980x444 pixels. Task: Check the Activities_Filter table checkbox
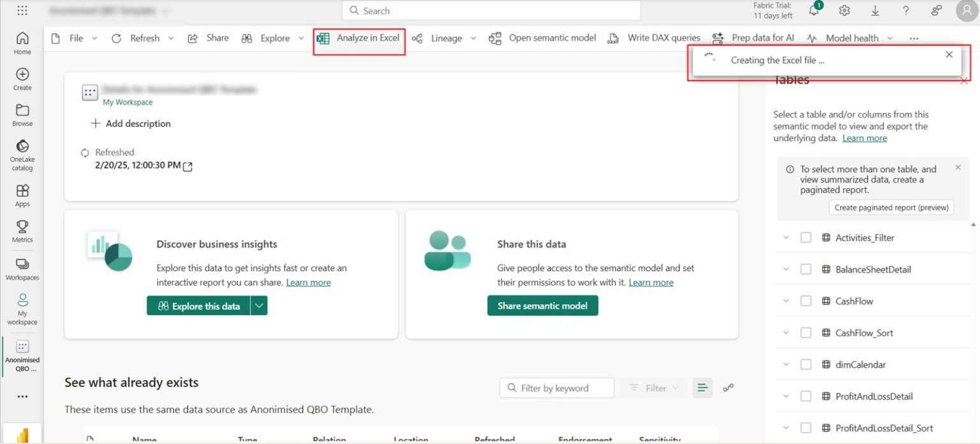(806, 237)
